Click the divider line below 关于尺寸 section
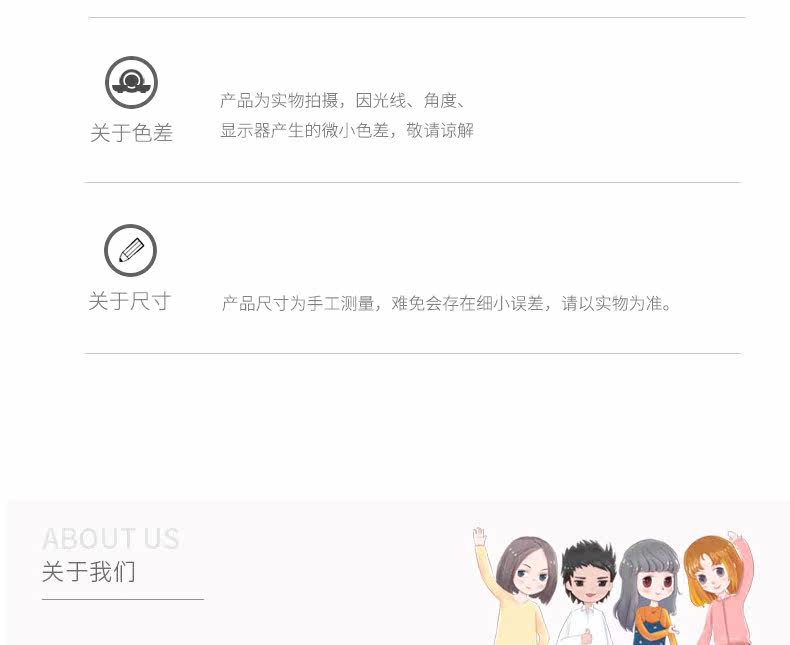The height and width of the screenshot is (645, 790). pos(413,353)
